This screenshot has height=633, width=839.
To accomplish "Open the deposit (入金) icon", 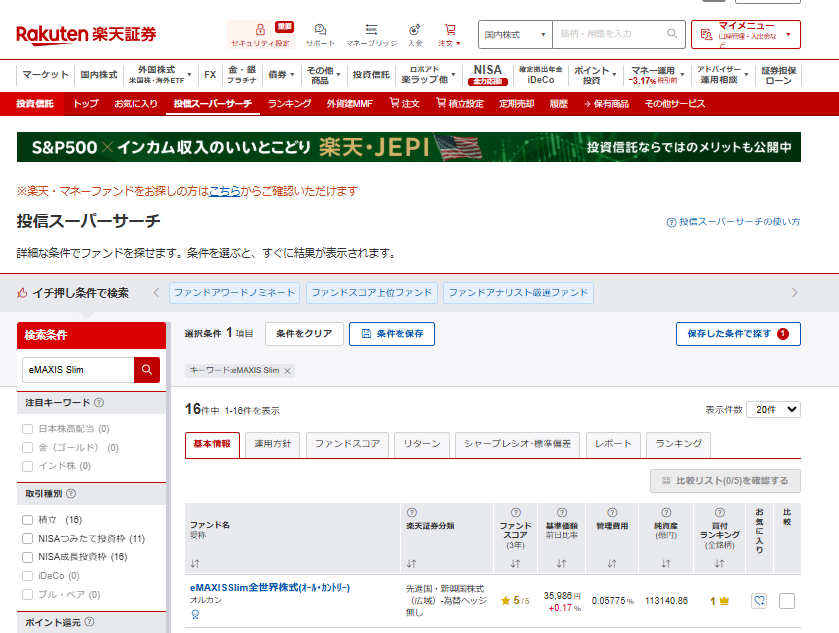I will click(415, 29).
